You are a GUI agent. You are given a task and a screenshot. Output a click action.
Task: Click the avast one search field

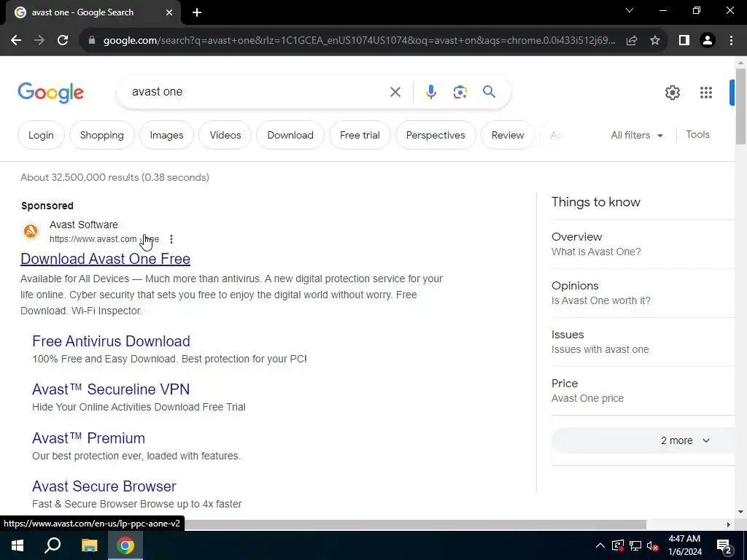[x=258, y=92]
